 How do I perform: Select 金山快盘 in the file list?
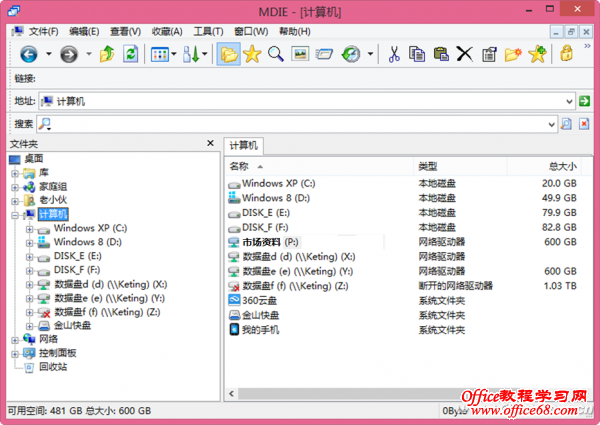[x=261, y=315]
